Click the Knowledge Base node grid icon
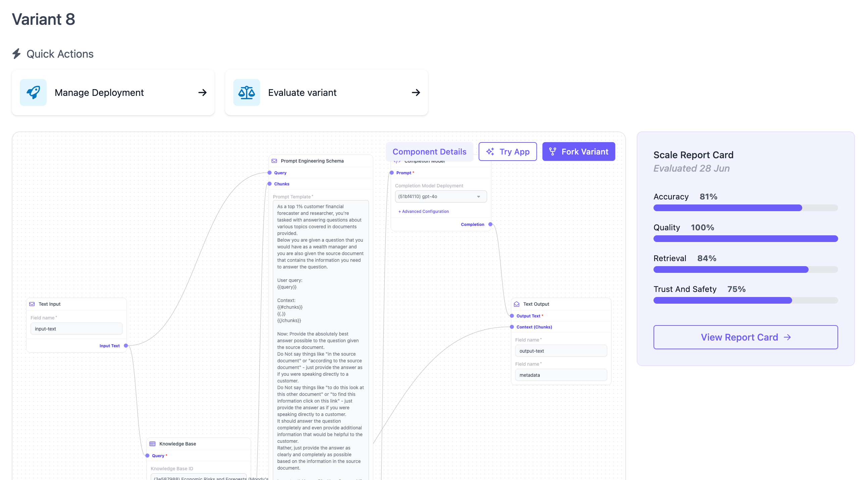868x480 pixels. pos(152,444)
